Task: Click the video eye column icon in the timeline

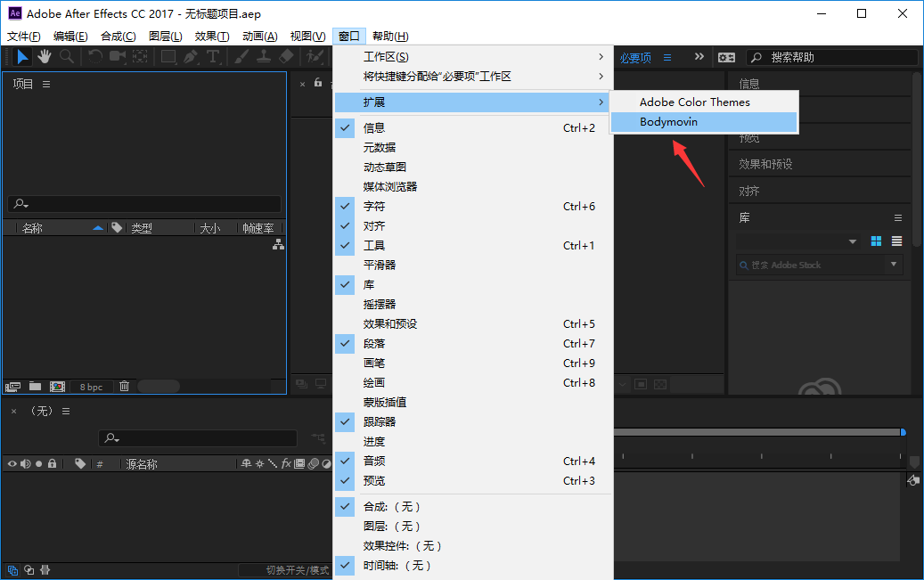Action: 12,464
